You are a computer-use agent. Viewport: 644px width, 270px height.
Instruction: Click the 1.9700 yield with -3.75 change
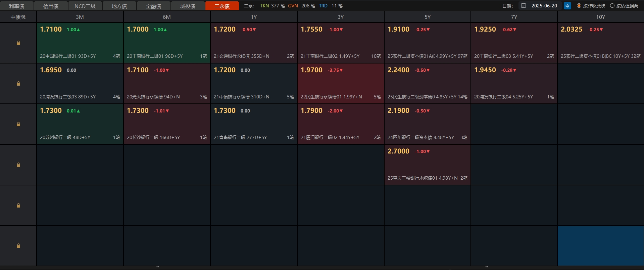click(x=311, y=70)
